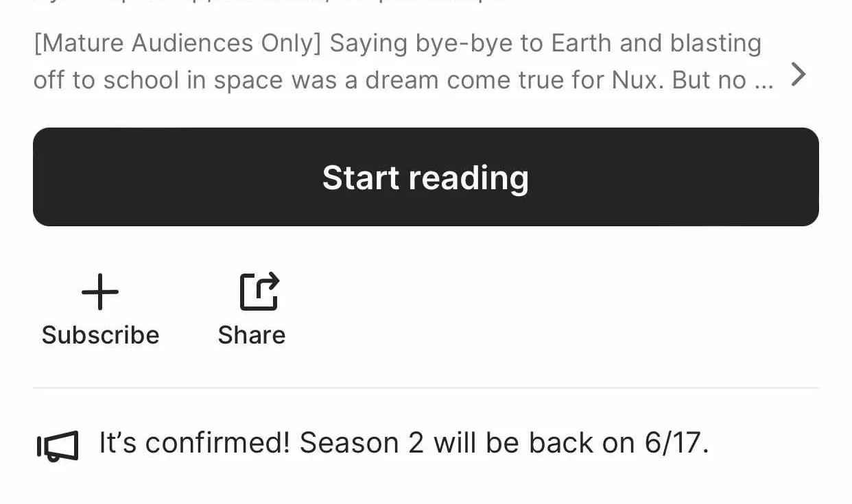Click 'Season 2' in the announcement banner

pyautogui.click(x=362, y=443)
